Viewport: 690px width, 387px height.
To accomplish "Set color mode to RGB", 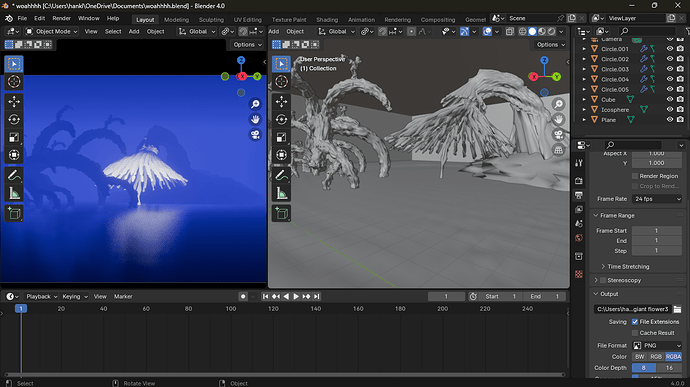I will [656, 357].
